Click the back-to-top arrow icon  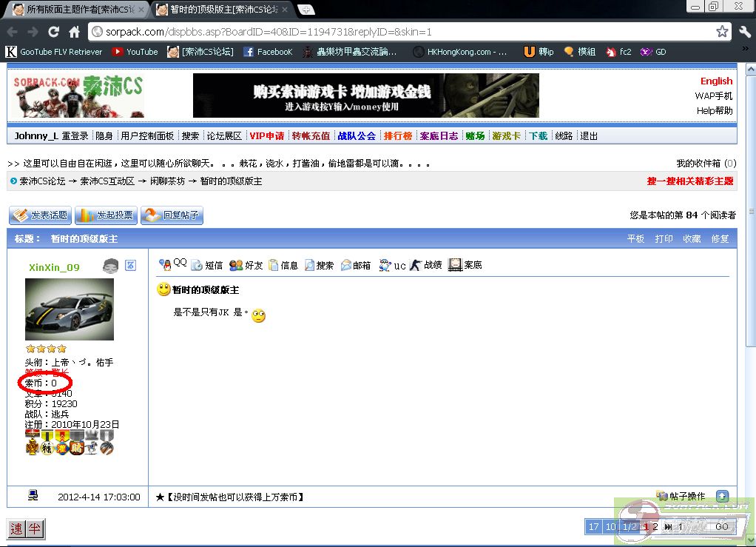pos(722,497)
